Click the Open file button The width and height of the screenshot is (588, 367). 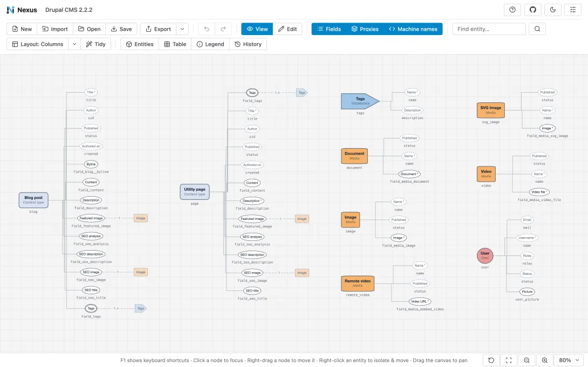click(89, 29)
